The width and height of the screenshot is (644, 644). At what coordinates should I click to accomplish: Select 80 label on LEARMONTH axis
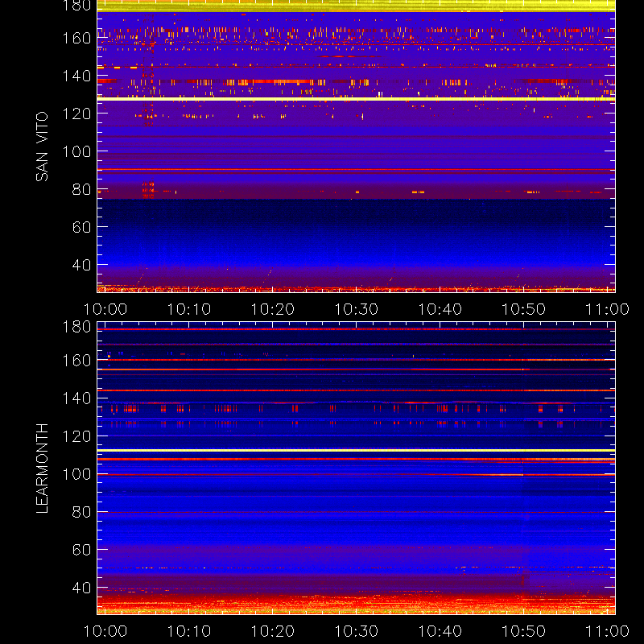(x=81, y=512)
